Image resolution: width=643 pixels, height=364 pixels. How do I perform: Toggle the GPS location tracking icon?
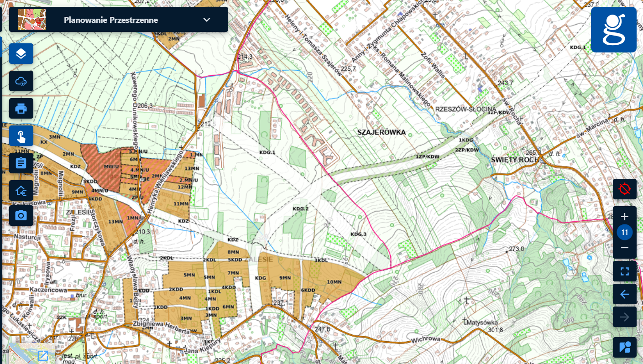coord(625,189)
